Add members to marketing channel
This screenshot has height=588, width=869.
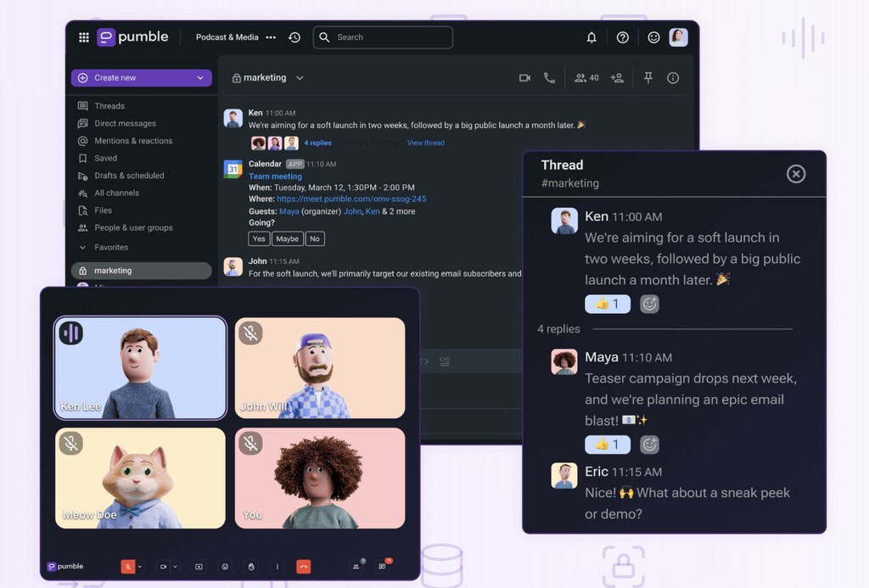[617, 78]
